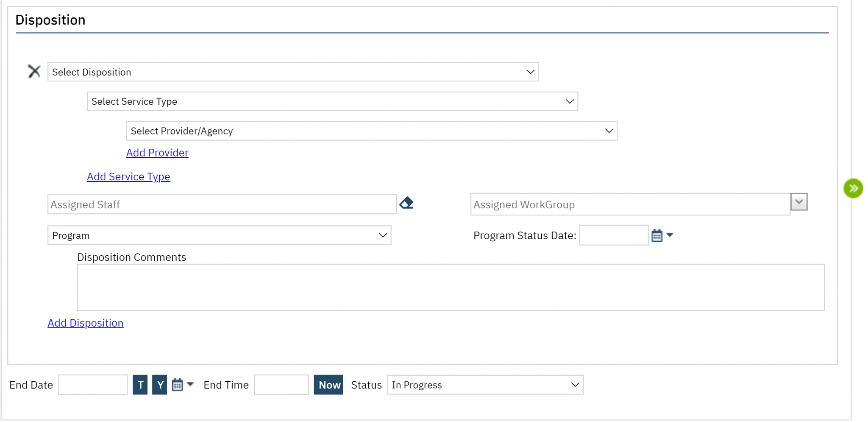Open Program Status Date calendar icon
The height and width of the screenshot is (422, 868).
pyautogui.click(x=657, y=235)
